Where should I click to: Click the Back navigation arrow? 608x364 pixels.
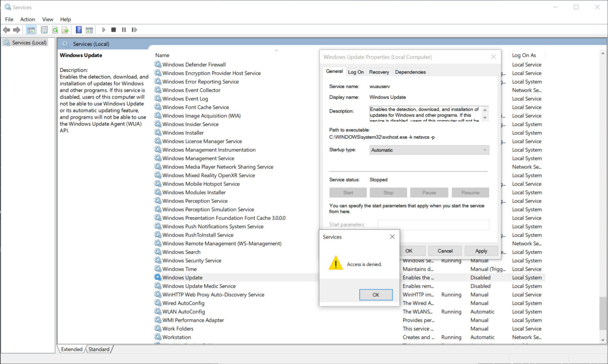[6, 30]
